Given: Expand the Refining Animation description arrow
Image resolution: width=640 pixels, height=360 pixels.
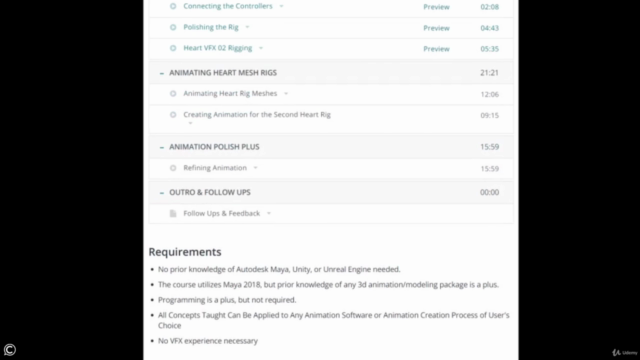Looking at the screenshot, I should (x=256, y=168).
